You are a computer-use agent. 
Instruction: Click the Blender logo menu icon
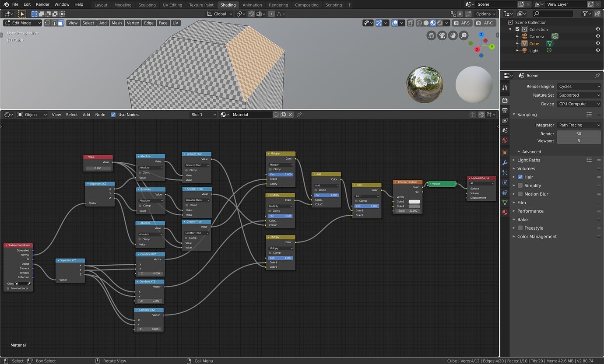(6, 4)
